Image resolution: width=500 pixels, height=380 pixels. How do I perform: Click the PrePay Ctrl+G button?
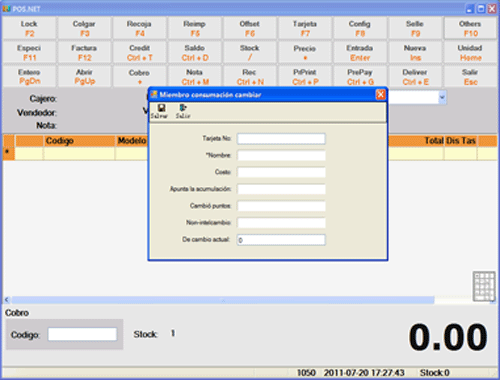[360, 77]
